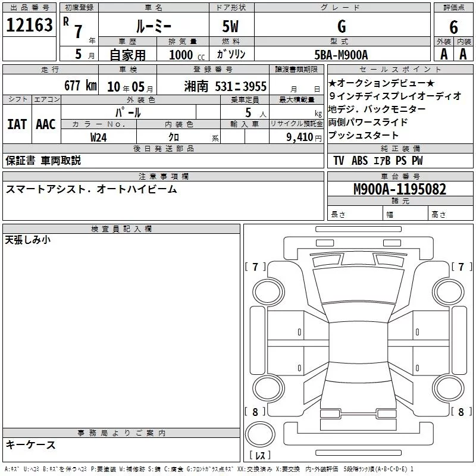Image resolution: width=476 pixels, height=476 pixels.
Task: Select the model code 5BA-M900A
Action: tap(341, 55)
